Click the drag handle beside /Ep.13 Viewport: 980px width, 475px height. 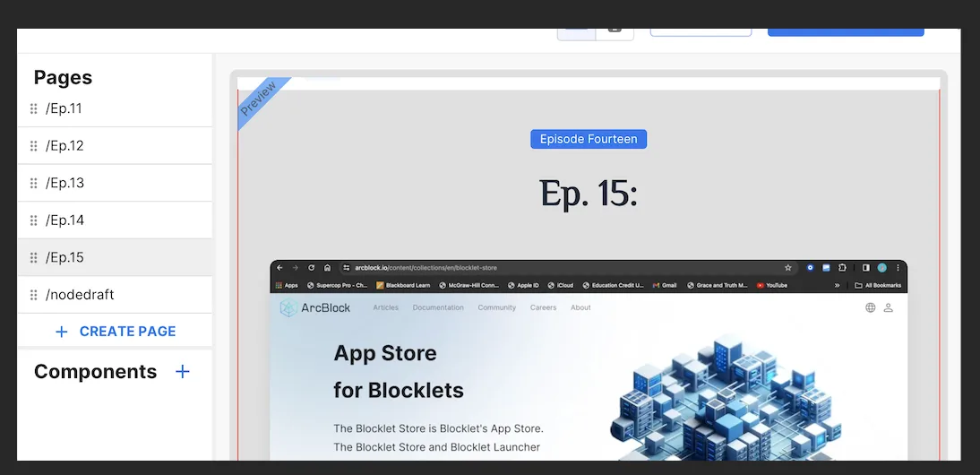click(34, 183)
